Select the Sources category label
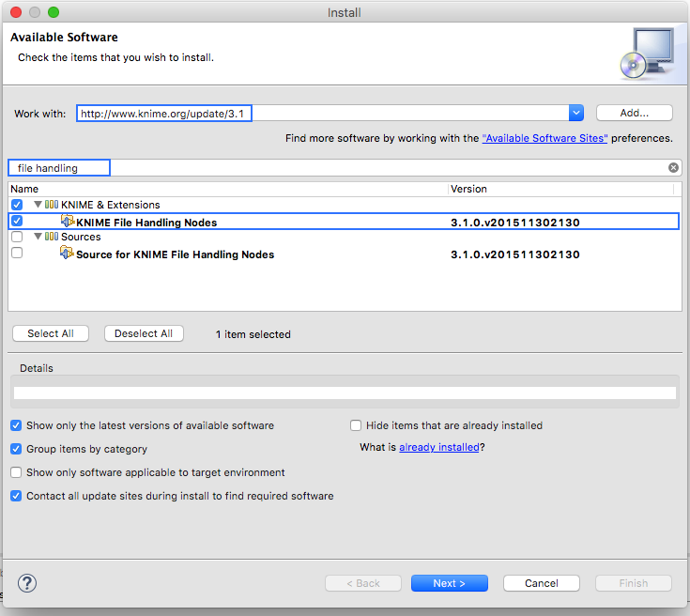 [x=81, y=237]
